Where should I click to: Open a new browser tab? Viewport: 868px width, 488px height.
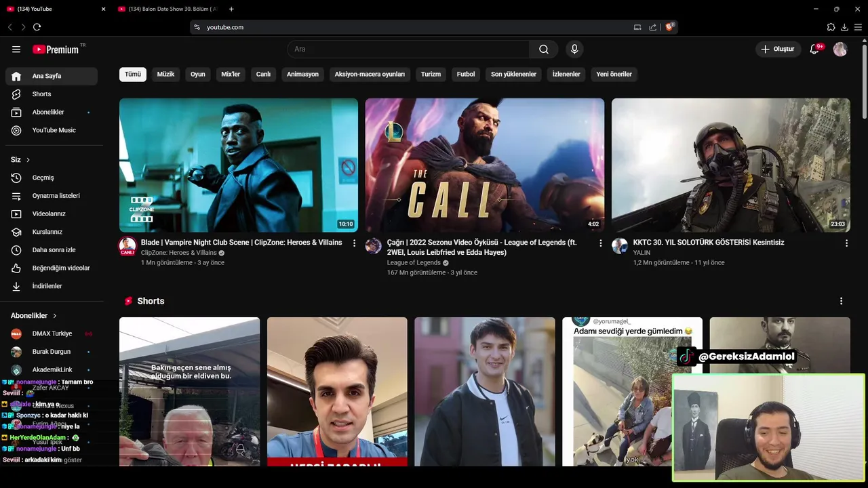coord(231,9)
